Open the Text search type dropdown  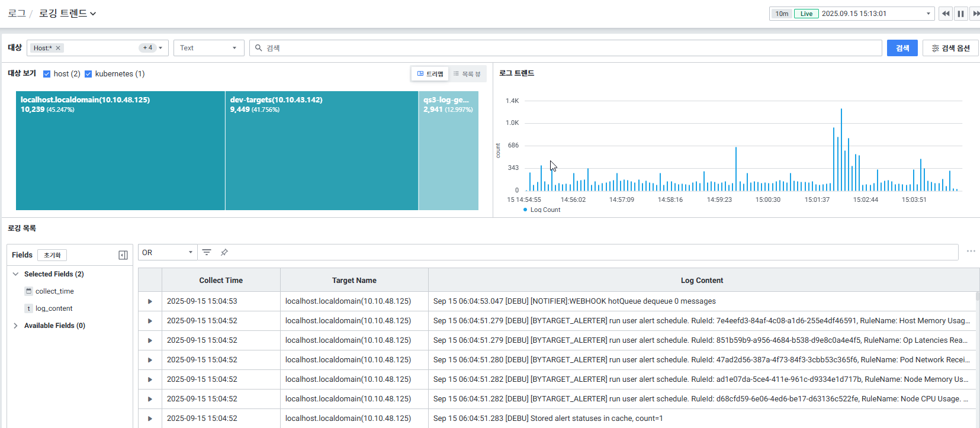click(208, 48)
